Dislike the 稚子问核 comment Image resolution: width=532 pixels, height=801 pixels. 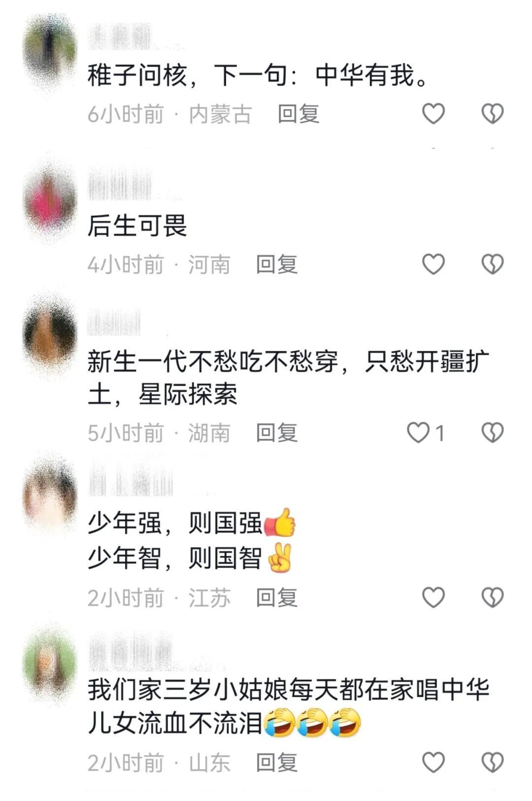click(492, 114)
